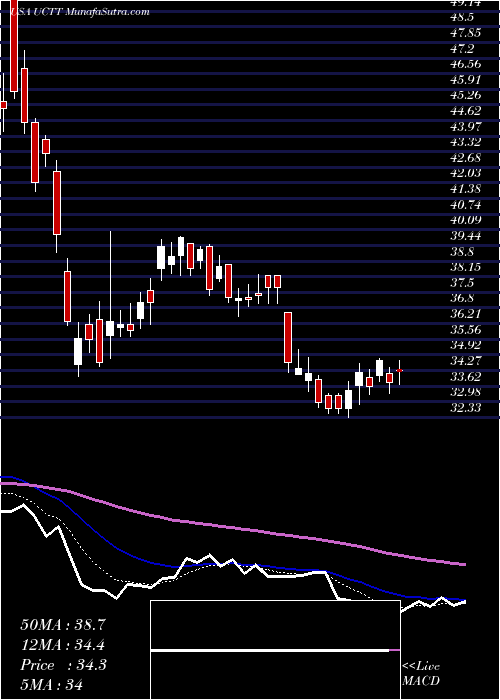Image resolution: width=500 pixels, height=700 pixels.
Task: Click the 45.91 price axis label
Action: [466, 80]
